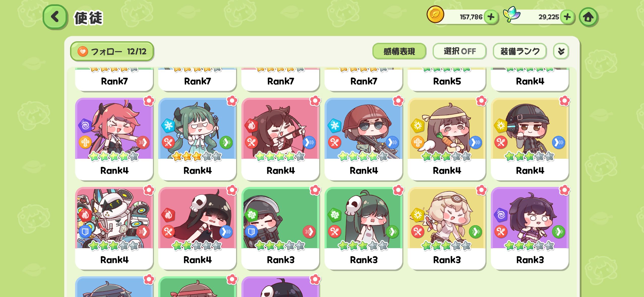Screen dimensions: 644x297
Task: Expand options with the double chevron button
Action: pyautogui.click(x=561, y=51)
